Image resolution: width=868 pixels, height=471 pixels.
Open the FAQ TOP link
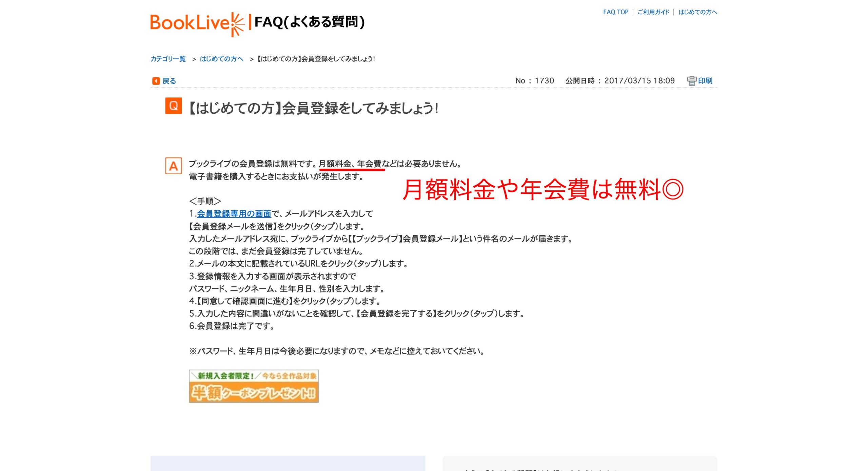coord(615,12)
